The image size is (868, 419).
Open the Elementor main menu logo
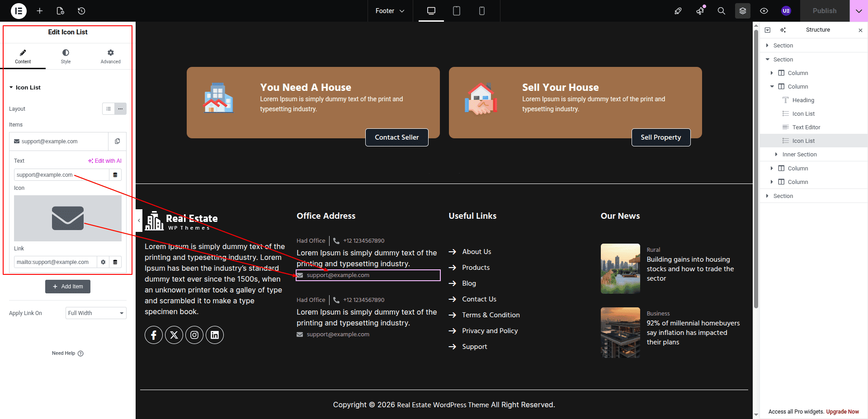click(19, 11)
